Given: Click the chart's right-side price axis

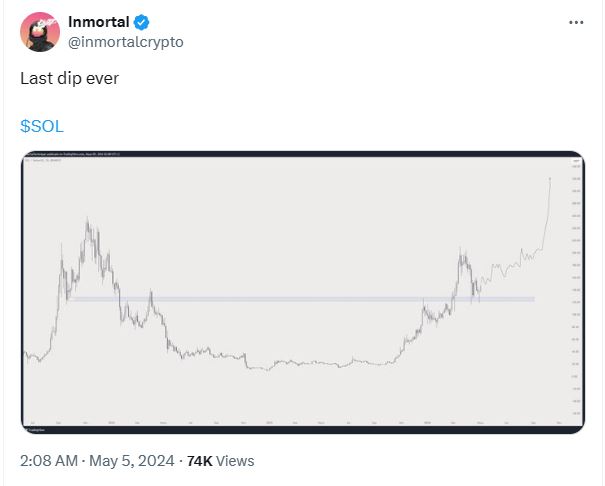Looking at the screenshot, I should [577, 289].
